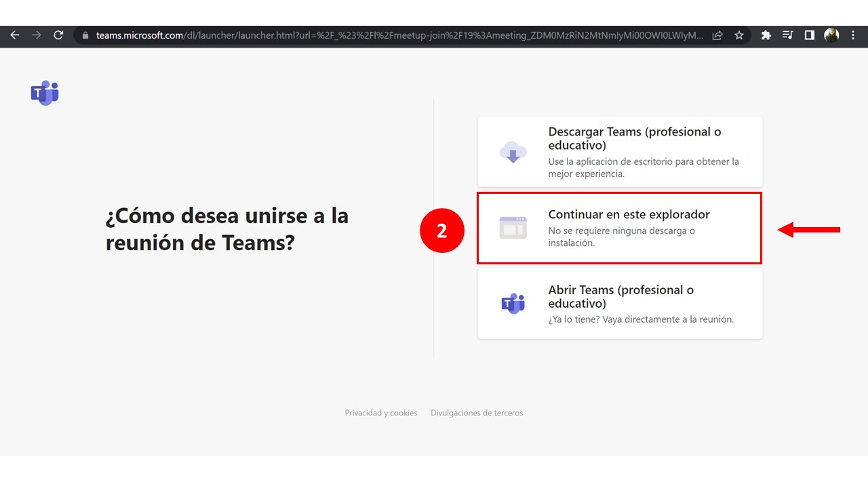Click the share page icon

pos(717,35)
